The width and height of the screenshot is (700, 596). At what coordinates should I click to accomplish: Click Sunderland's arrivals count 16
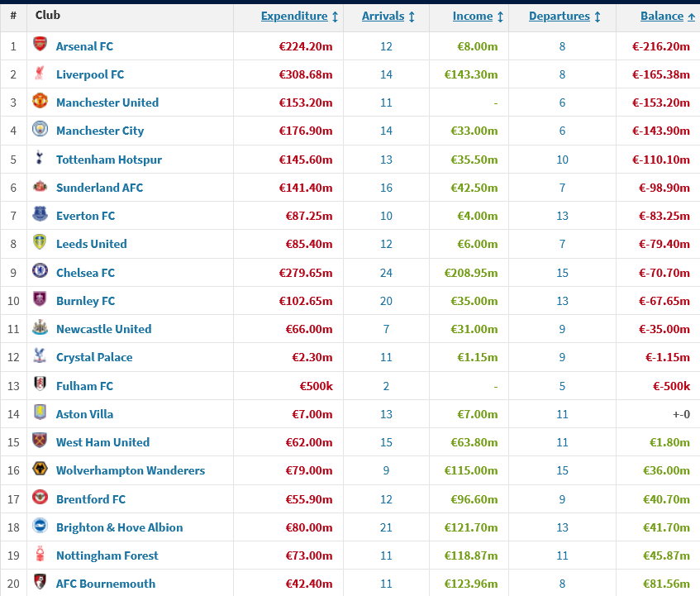pyautogui.click(x=386, y=188)
